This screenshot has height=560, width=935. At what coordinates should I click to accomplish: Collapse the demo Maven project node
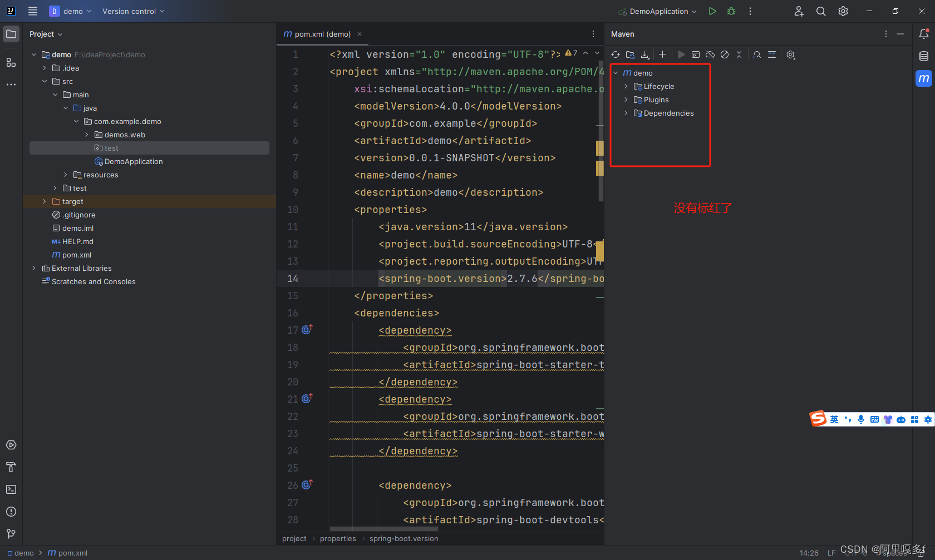[616, 73]
